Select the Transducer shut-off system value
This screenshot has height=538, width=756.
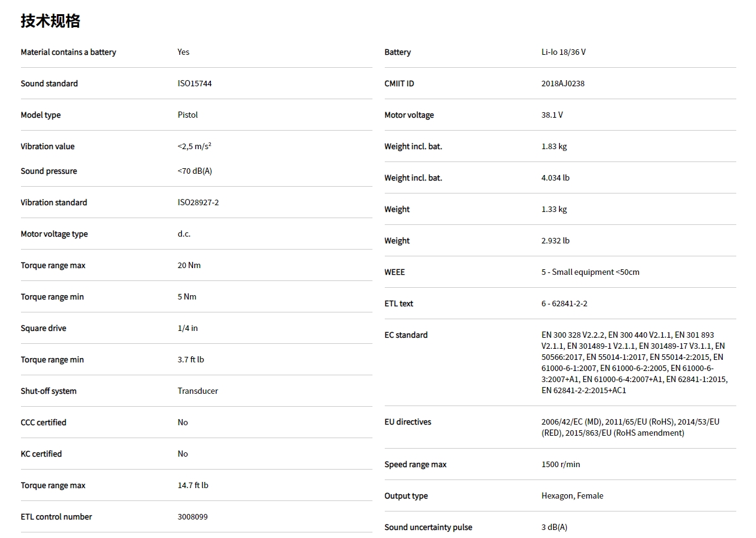pos(197,391)
